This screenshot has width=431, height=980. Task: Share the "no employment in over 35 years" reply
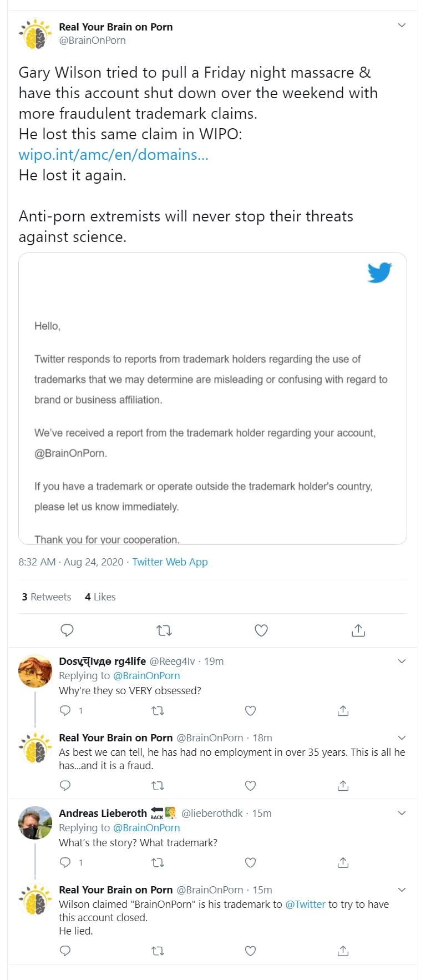[x=343, y=785]
